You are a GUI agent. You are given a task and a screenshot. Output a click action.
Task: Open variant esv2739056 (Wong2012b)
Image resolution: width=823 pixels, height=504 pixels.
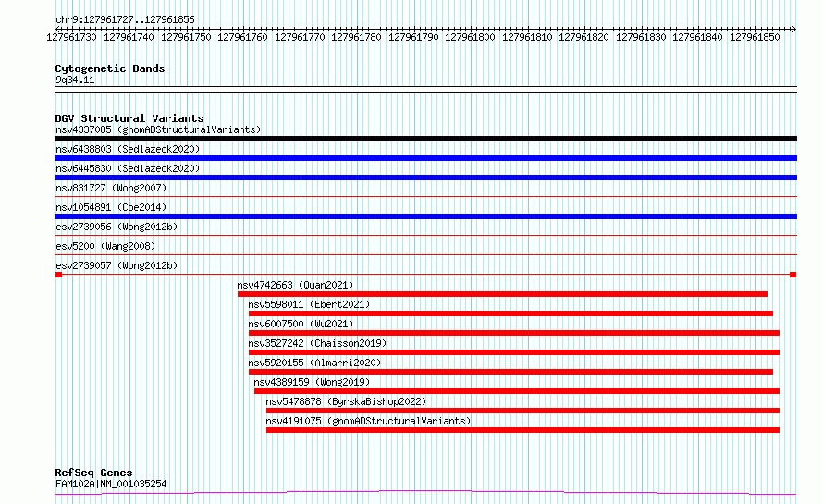coord(117,227)
